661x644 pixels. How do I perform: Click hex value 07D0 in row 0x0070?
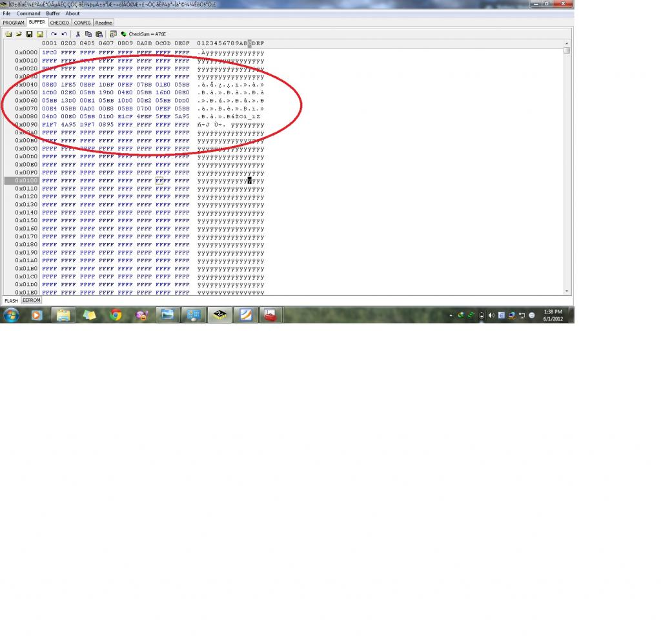(144, 109)
